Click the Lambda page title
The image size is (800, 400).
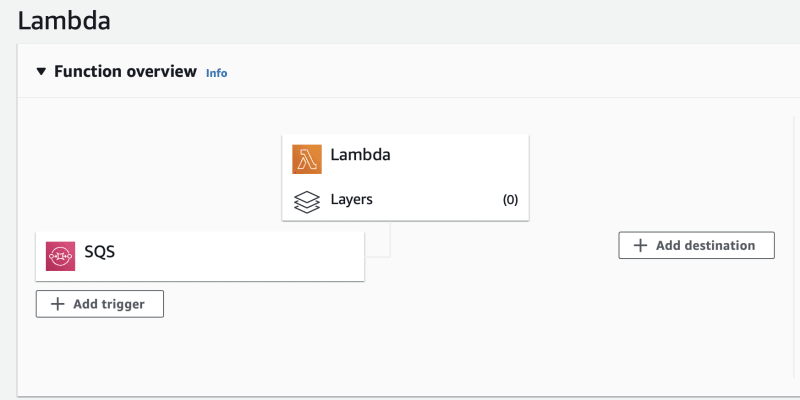pyautogui.click(x=64, y=21)
